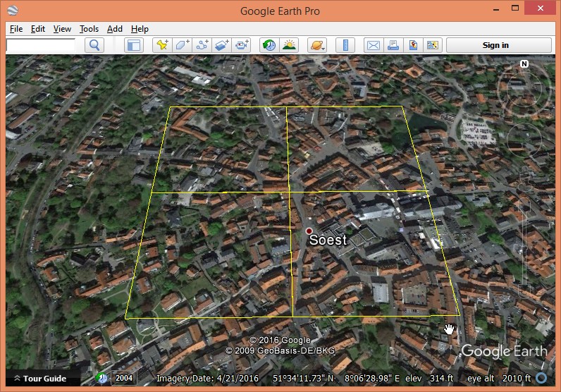Viewport: 561px width, 392px height.
Task: Select the Add Path tool
Action: pos(202,45)
